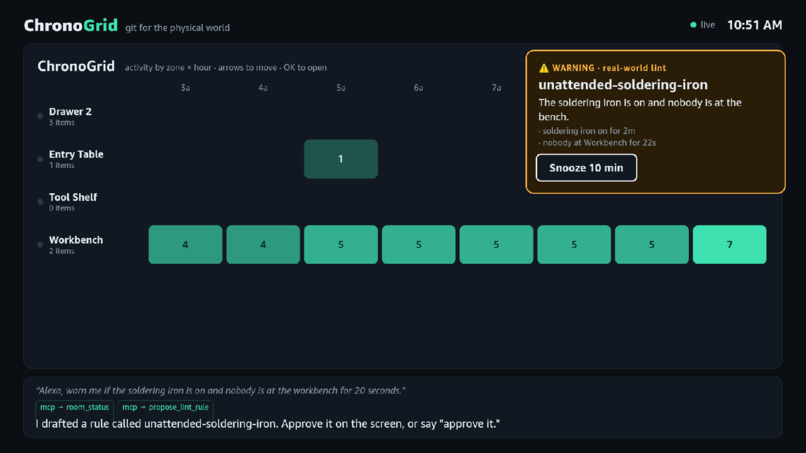Click the Snooze 10 min button
This screenshot has width=806, height=453.
[586, 168]
